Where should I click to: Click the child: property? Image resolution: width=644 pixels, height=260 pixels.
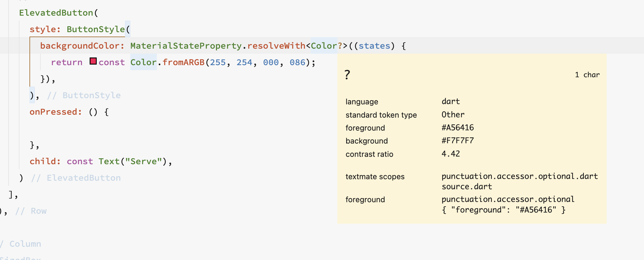click(45, 161)
